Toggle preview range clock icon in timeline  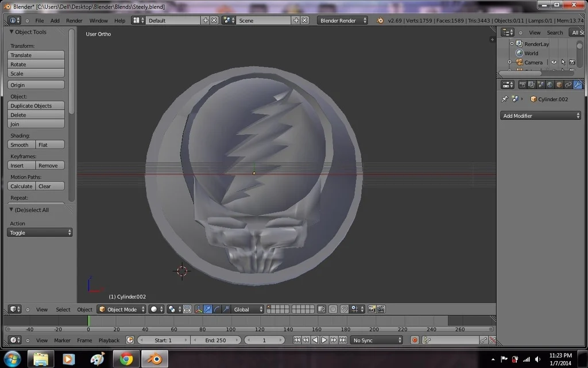[x=130, y=340]
